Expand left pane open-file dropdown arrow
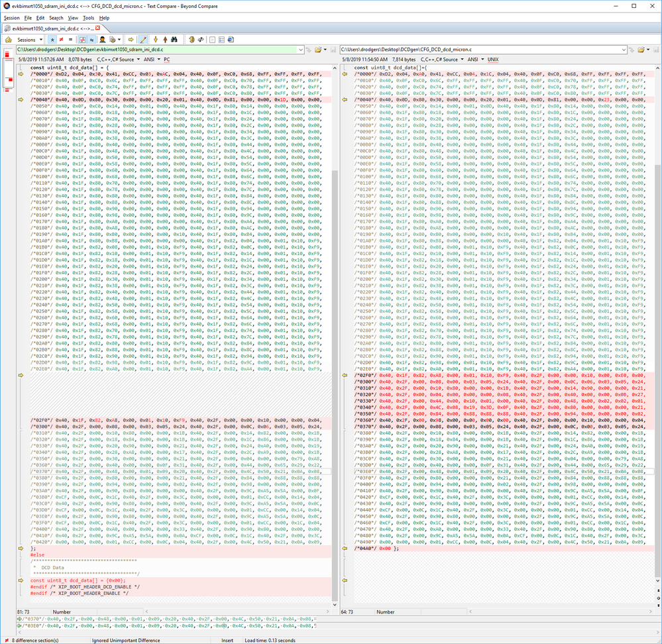662x644 pixels. coord(325,50)
